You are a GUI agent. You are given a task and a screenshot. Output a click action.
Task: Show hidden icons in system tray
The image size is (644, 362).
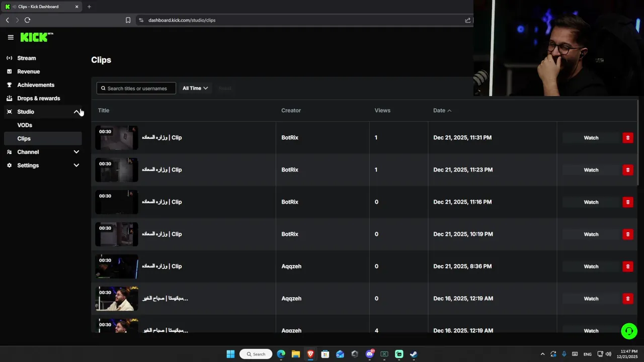point(542,354)
